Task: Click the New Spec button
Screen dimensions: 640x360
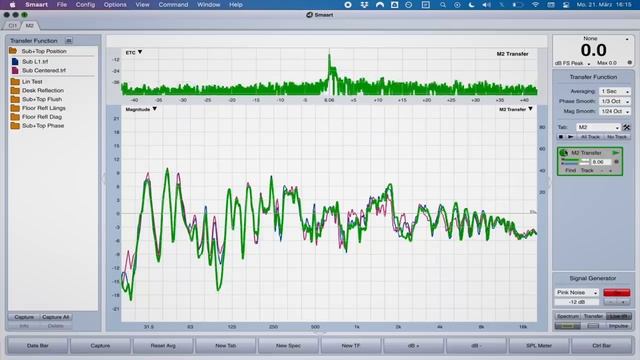Action: tap(288, 346)
